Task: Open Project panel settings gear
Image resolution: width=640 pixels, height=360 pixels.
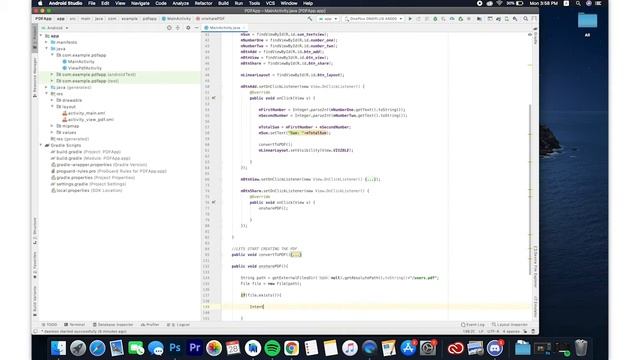Action: tap(188, 28)
